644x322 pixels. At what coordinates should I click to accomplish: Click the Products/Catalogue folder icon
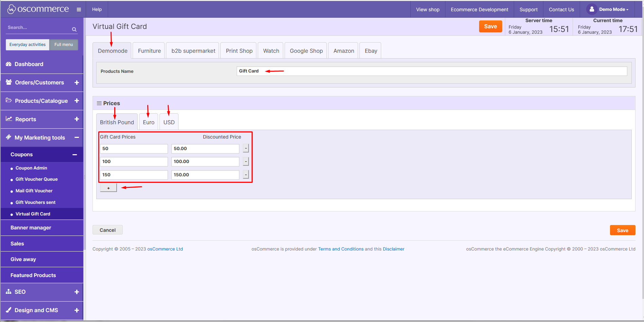[9, 100]
